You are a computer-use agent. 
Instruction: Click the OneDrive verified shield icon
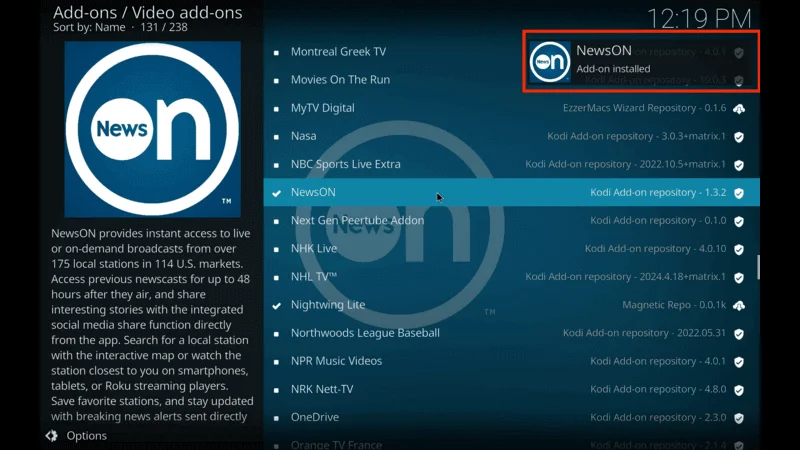point(739,418)
